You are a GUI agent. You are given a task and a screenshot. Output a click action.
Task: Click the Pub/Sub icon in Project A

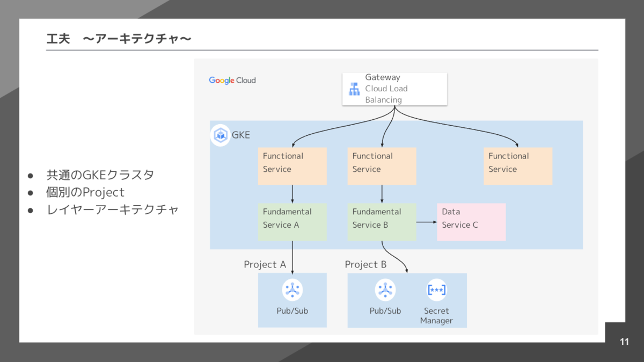[x=292, y=290]
